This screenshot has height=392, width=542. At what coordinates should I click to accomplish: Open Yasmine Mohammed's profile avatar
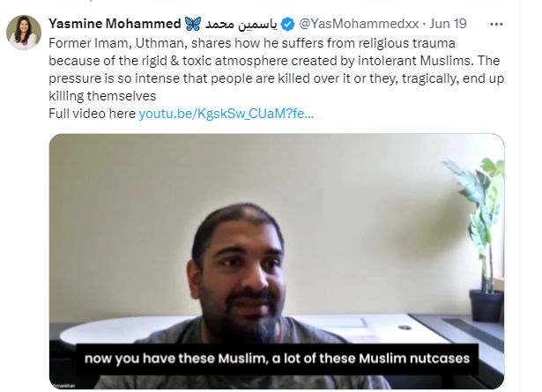tap(24, 33)
